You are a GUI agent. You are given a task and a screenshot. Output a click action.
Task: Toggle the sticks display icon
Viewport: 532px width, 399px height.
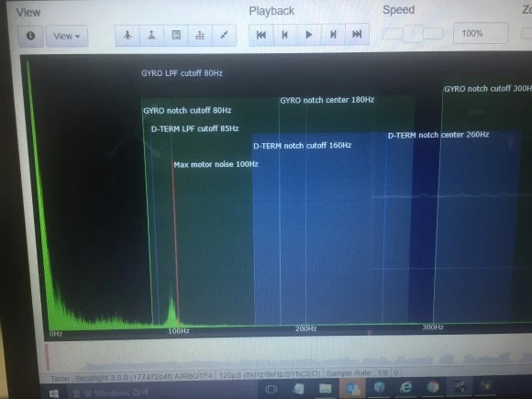pyautogui.click(x=151, y=35)
